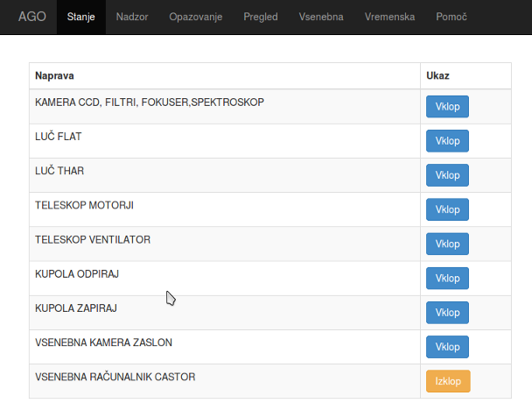Open the Vremenska navigation item

389,17
